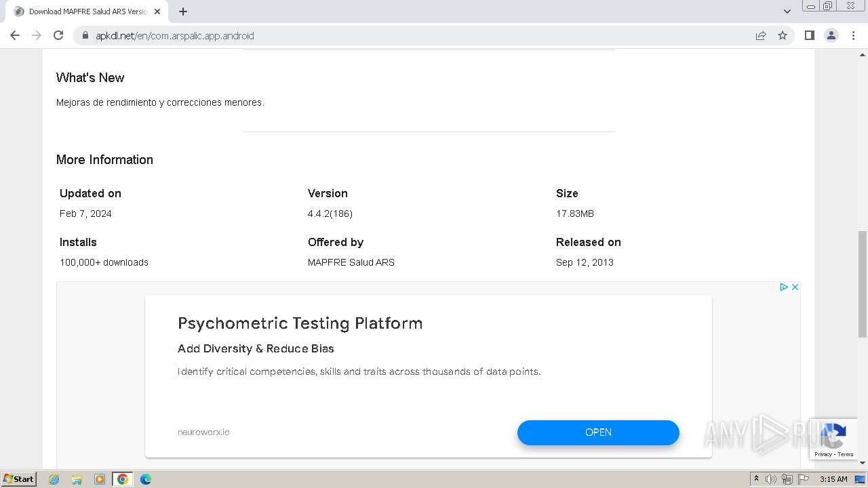Select the Sep 12, 2013 release date
The width and height of the screenshot is (868, 488).
point(585,262)
